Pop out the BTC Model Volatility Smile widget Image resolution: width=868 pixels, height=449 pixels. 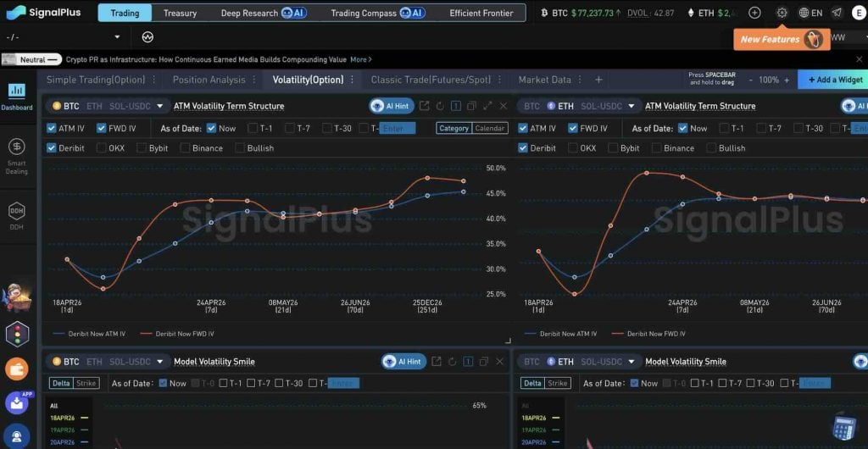pos(437,362)
